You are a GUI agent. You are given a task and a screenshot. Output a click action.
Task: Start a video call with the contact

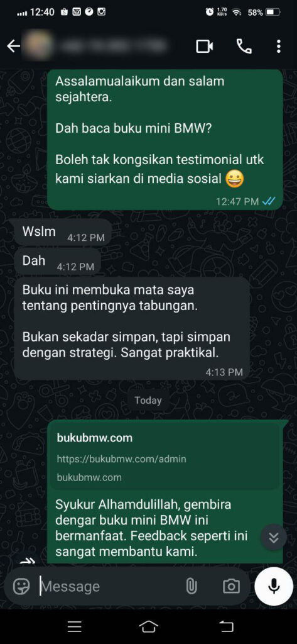204,47
